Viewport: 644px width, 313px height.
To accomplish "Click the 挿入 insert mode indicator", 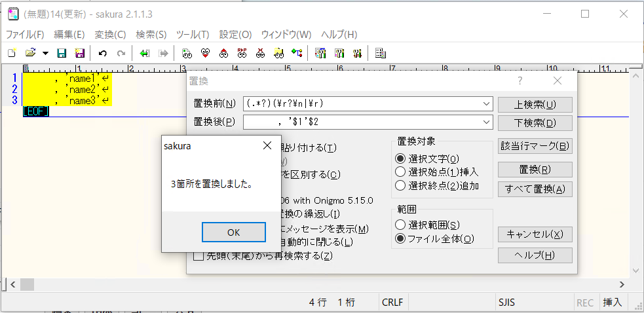I will tap(613, 303).
